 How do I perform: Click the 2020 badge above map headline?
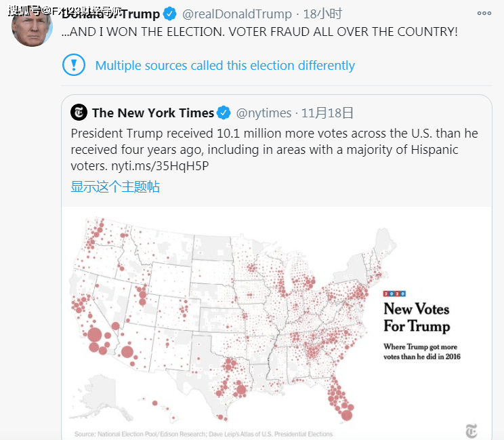pyautogui.click(x=394, y=294)
